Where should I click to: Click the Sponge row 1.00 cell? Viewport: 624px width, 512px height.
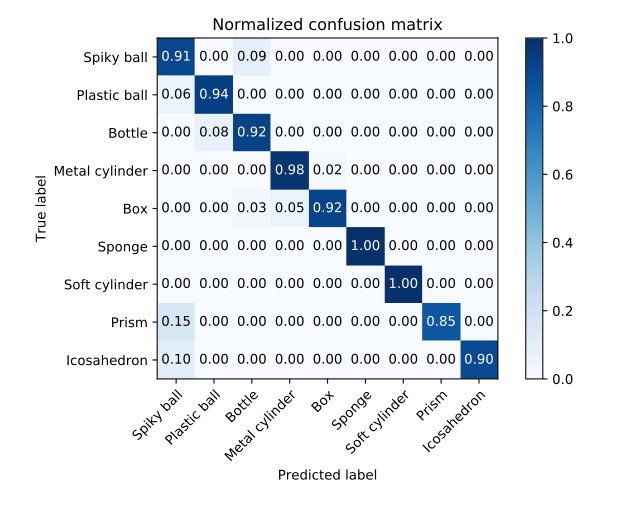point(366,247)
